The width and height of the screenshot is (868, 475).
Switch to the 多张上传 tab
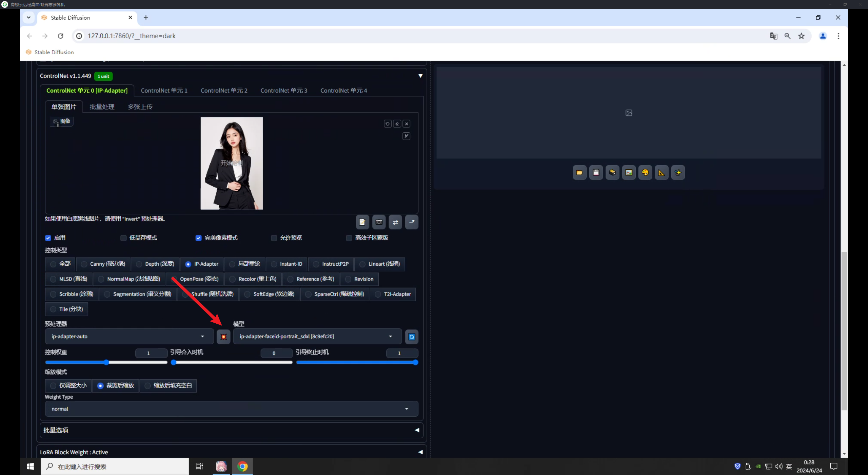point(140,107)
